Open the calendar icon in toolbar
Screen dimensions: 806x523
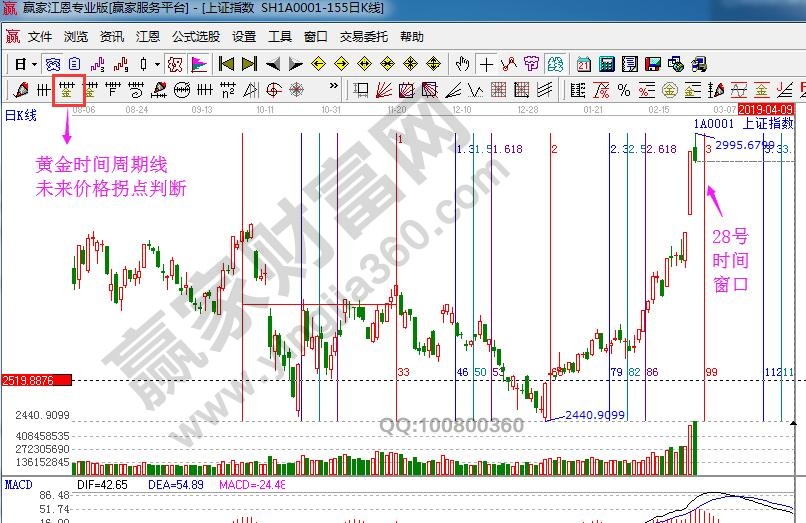pos(583,64)
